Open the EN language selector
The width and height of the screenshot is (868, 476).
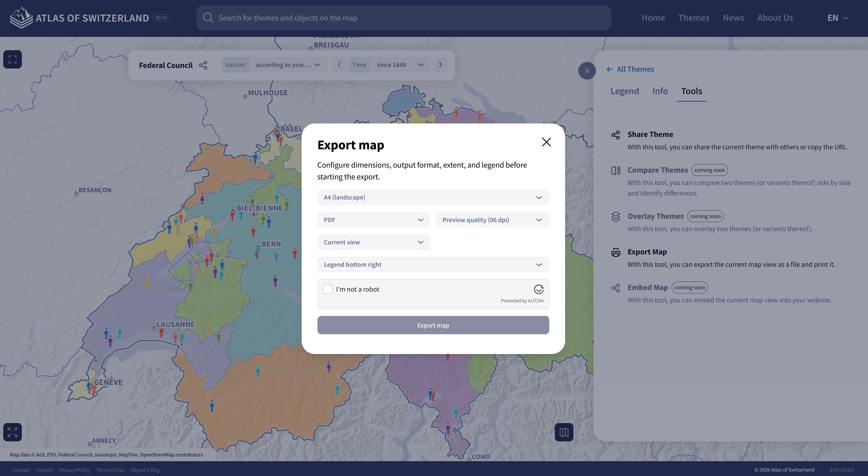838,18
